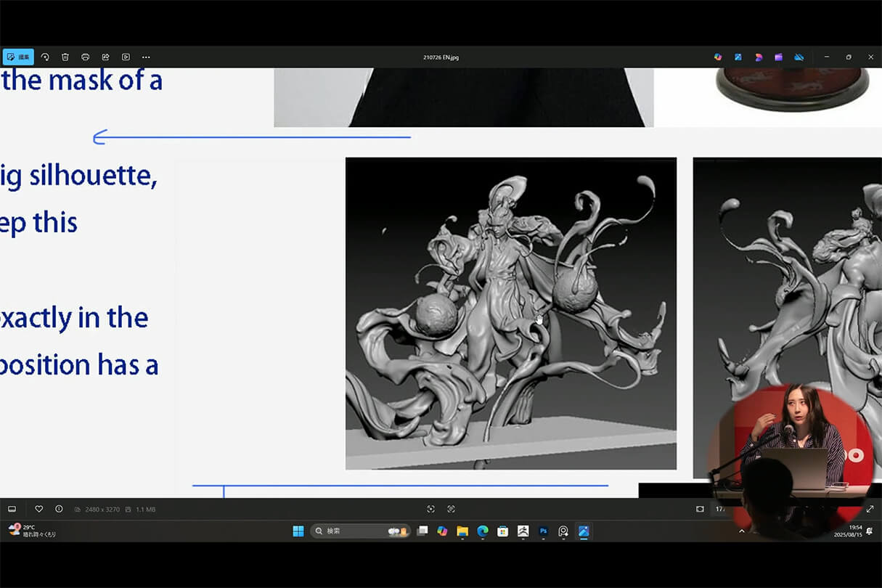Open the Windows Start menu
The height and width of the screenshot is (588, 882).
298,531
